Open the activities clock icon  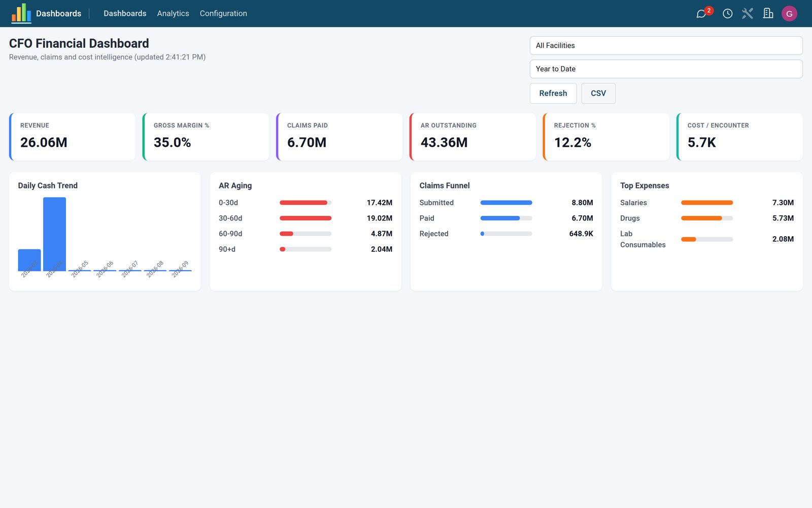coord(727,14)
